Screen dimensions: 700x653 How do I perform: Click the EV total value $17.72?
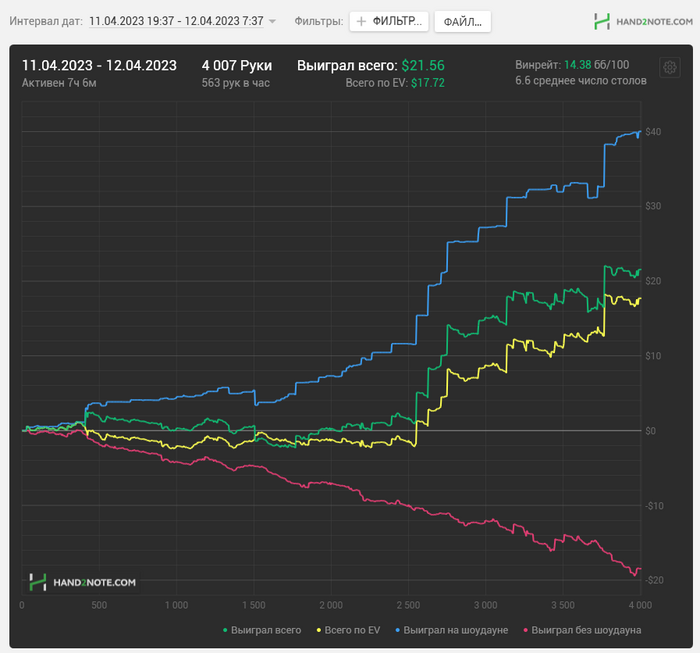click(428, 83)
